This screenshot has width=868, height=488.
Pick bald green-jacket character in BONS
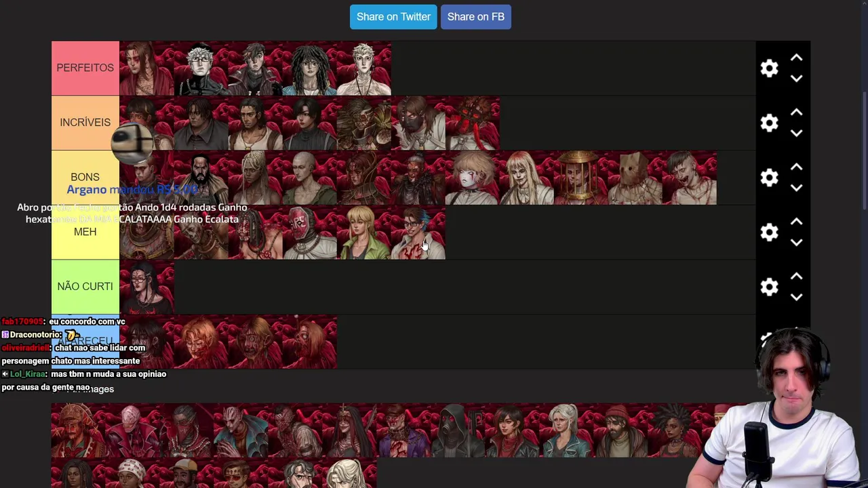point(309,178)
